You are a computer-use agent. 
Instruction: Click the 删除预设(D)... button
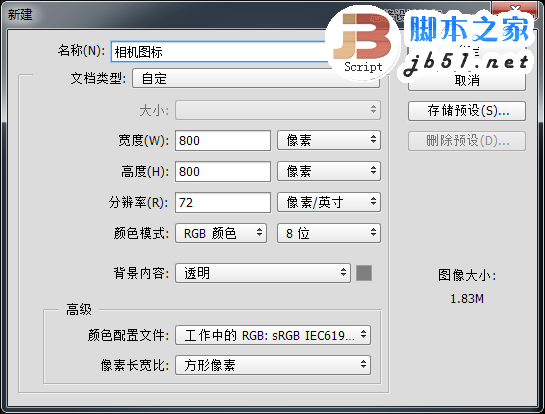coord(467,141)
